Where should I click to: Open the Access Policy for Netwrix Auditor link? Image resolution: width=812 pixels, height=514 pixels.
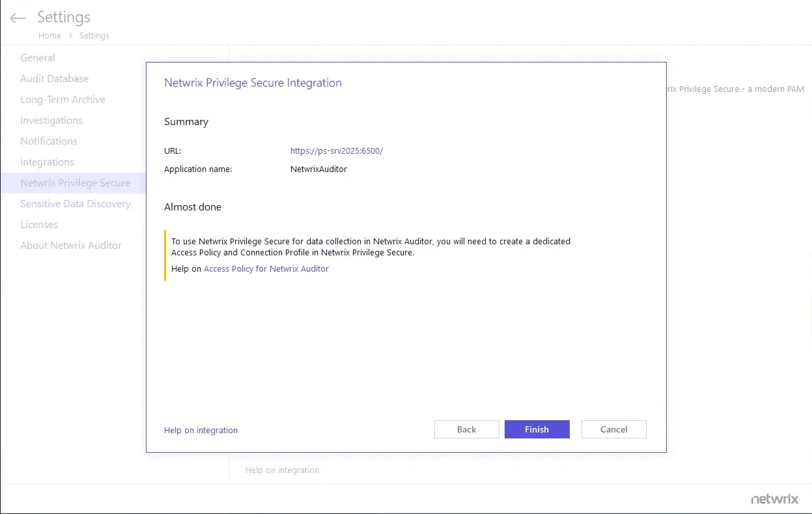(266, 268)
